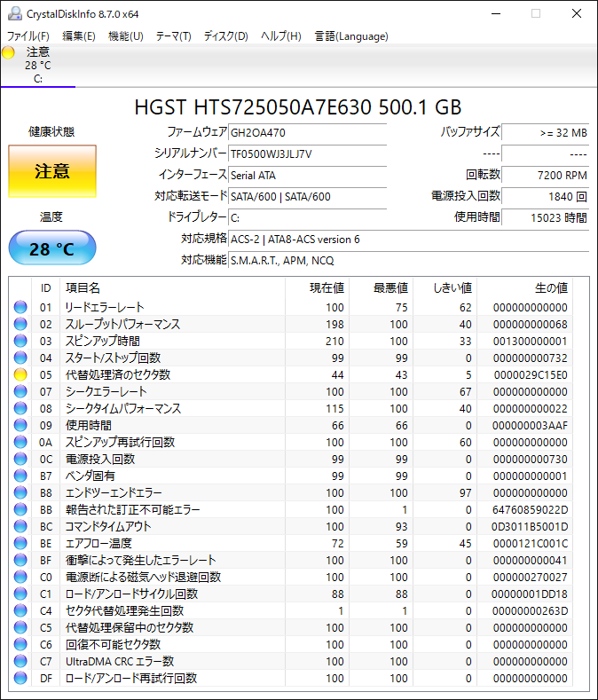This screenshot has width=598, height=700.
Task: Open the 機能(U) menu
Action: point(125,36)
